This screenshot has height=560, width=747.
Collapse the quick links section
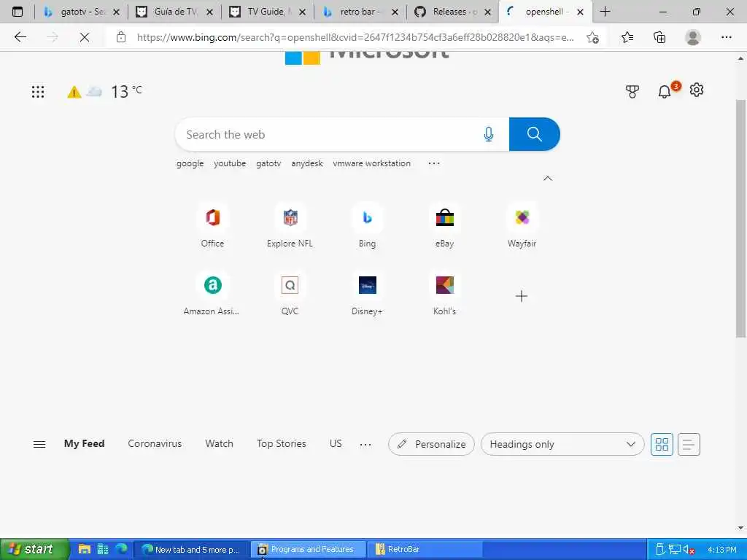tap(548, 178)
